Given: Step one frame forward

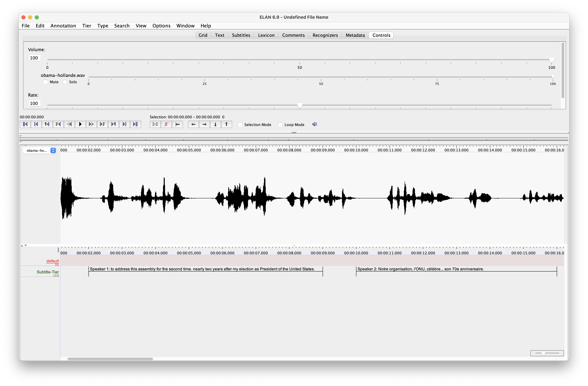Looking at the screenshot, I should 102,124.
